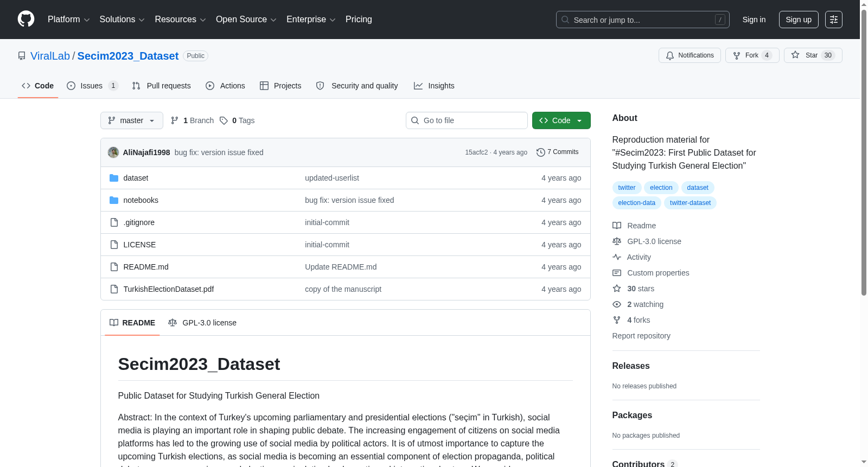Open the Pull requests tab

162,86
